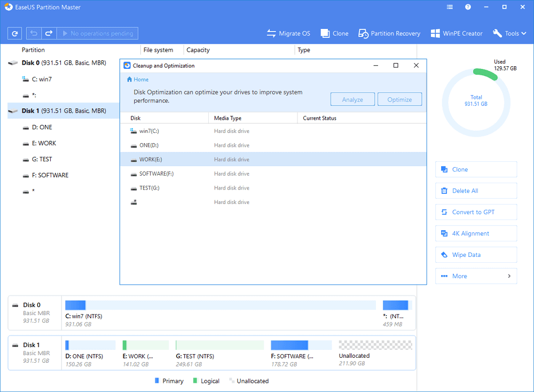Select TEST(G:) drive in optimization list

tap(273, 188)
